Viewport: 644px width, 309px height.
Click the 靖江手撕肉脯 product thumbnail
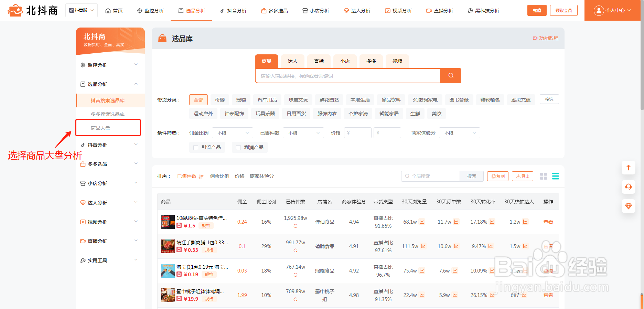(168, 246)
